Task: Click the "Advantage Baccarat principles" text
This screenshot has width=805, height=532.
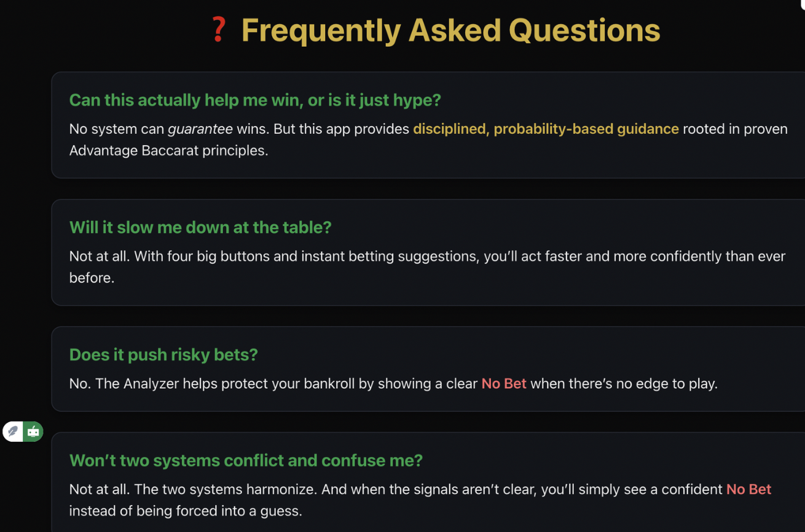Action: 168,151
